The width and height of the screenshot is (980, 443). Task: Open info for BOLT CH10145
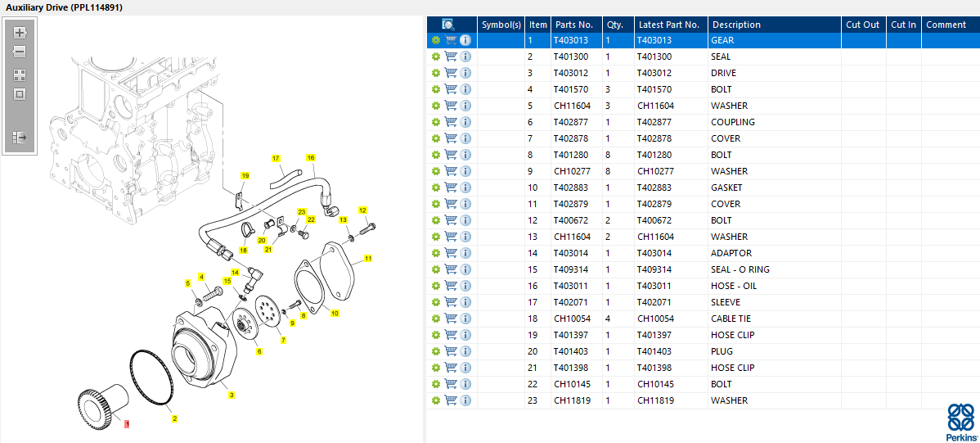click(x=465, y=383)
